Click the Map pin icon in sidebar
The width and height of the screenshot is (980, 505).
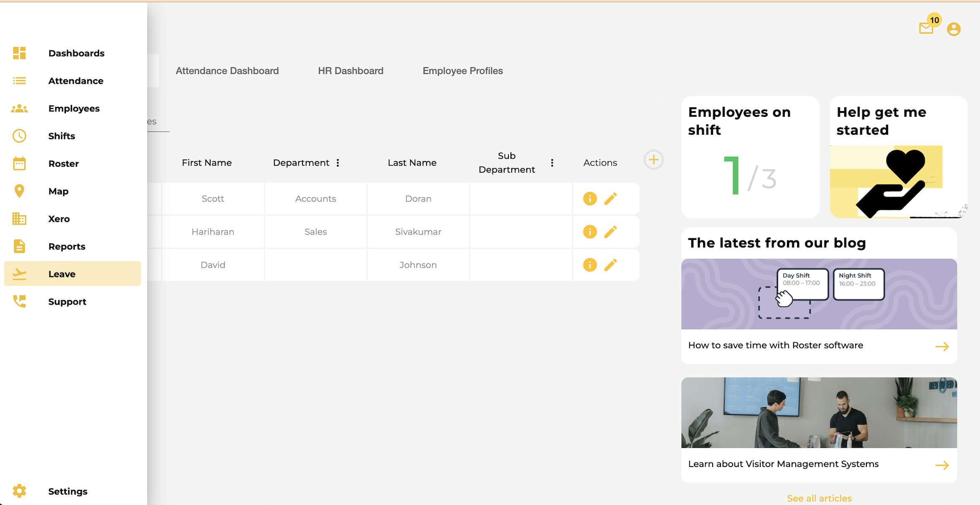(19, 191)
